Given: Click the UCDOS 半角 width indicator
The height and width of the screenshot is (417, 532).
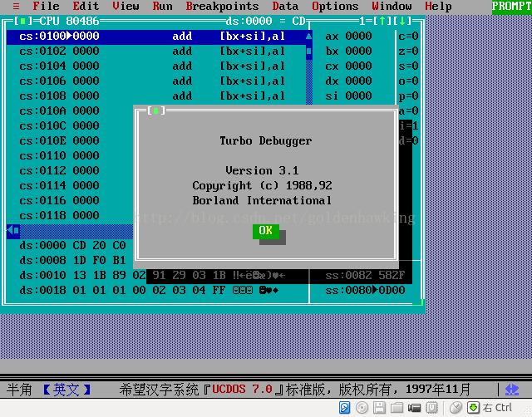Looking at the screenshot, I should 19,390.
